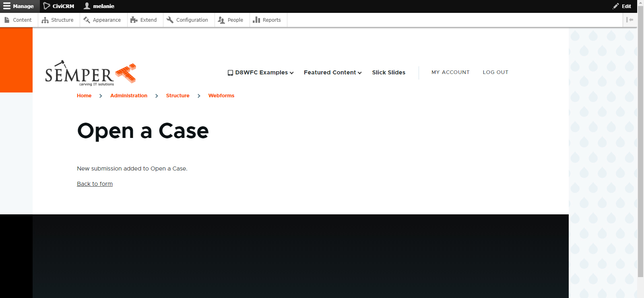Screen dimensions: 644x298
Task: Click the LOG OUT link
Action: pyautogui.click(x=495, y=72)
